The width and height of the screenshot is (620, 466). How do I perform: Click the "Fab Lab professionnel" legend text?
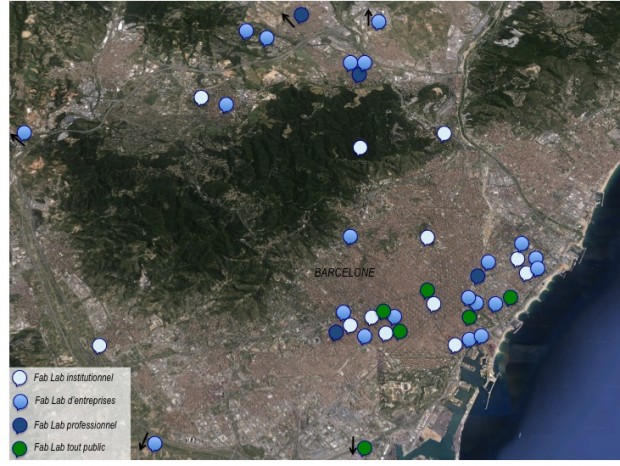(x=75, y=424)
